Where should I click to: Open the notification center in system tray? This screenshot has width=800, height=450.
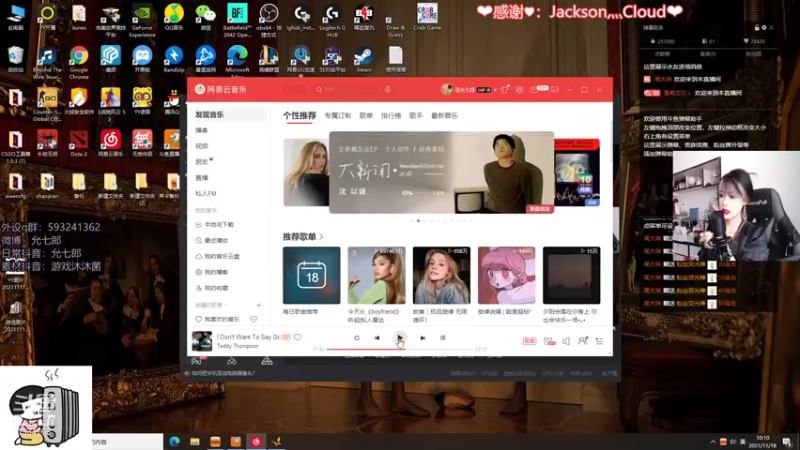(787, 442)
